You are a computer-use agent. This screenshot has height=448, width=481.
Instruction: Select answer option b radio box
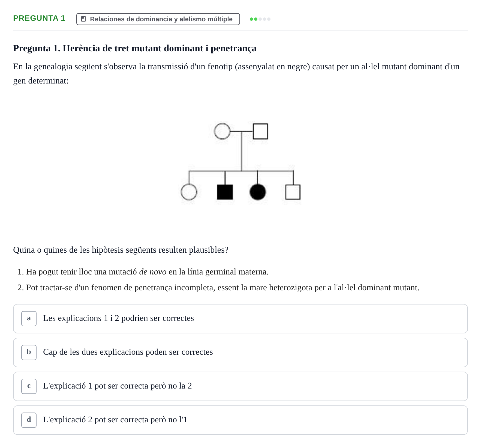point(29,353)
